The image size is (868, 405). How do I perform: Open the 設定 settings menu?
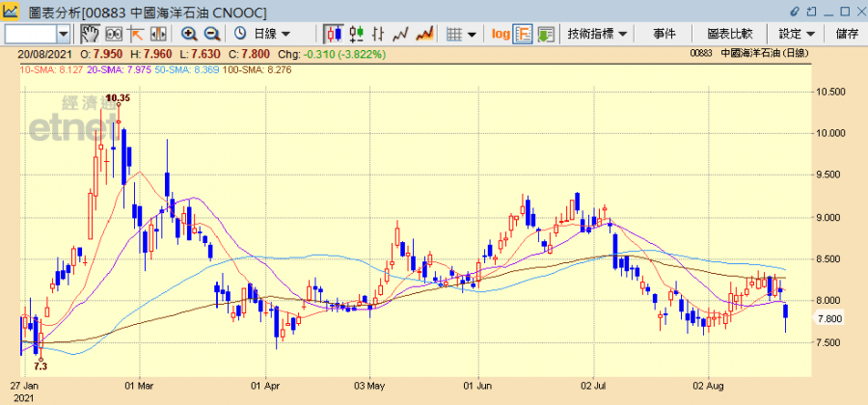796,34
